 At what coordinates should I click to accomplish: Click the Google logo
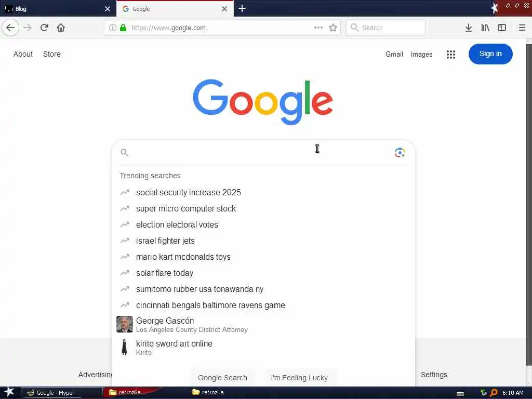(x=263, y=101)
